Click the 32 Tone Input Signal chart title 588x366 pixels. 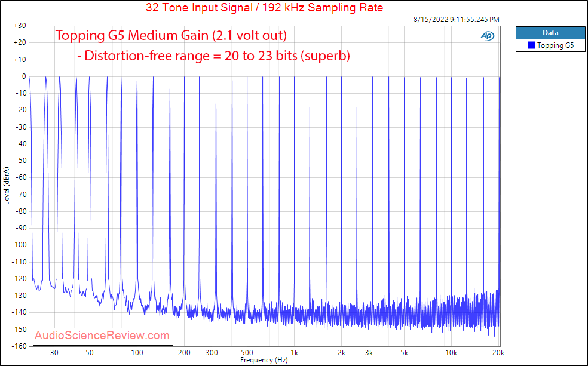click(x=264, y=8)
